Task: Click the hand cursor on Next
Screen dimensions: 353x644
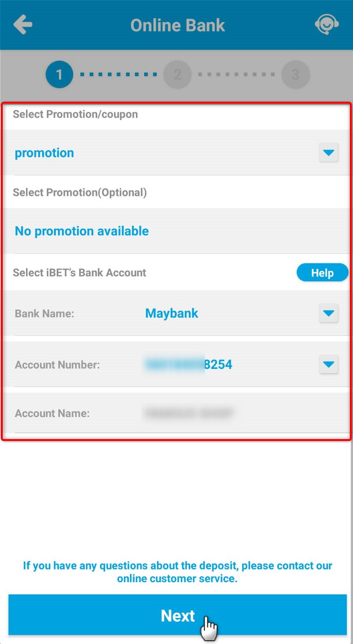Action: (x=209, y=627)
